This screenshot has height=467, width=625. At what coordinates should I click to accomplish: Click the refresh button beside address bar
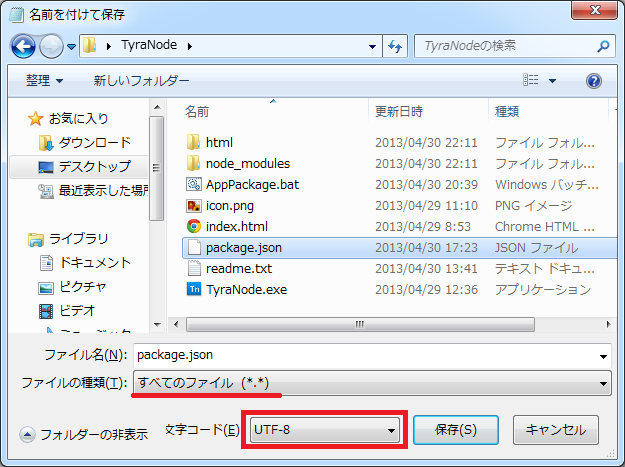394,46
